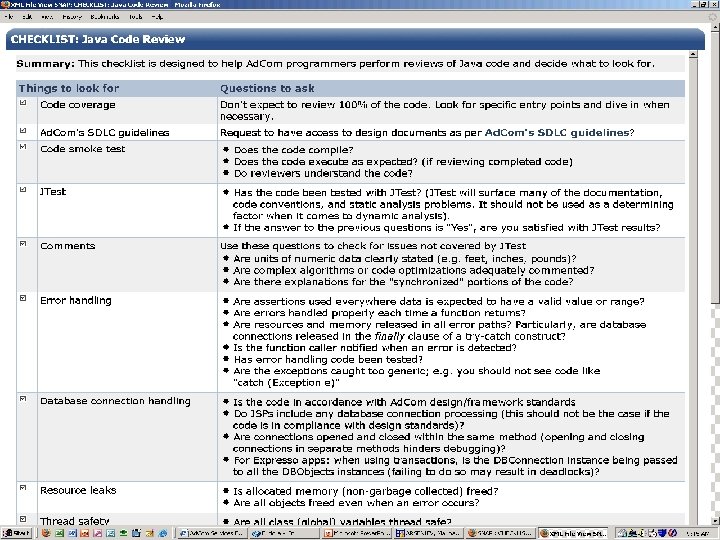Open the Help menu
The image size is (720, 540).
pyautogui.click(x=158, y=17)
